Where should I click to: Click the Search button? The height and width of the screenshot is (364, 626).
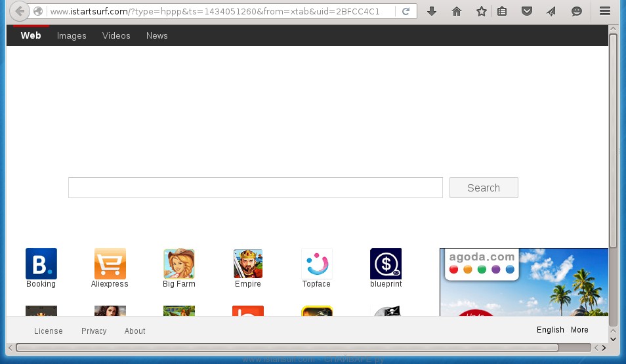[484, 188]
